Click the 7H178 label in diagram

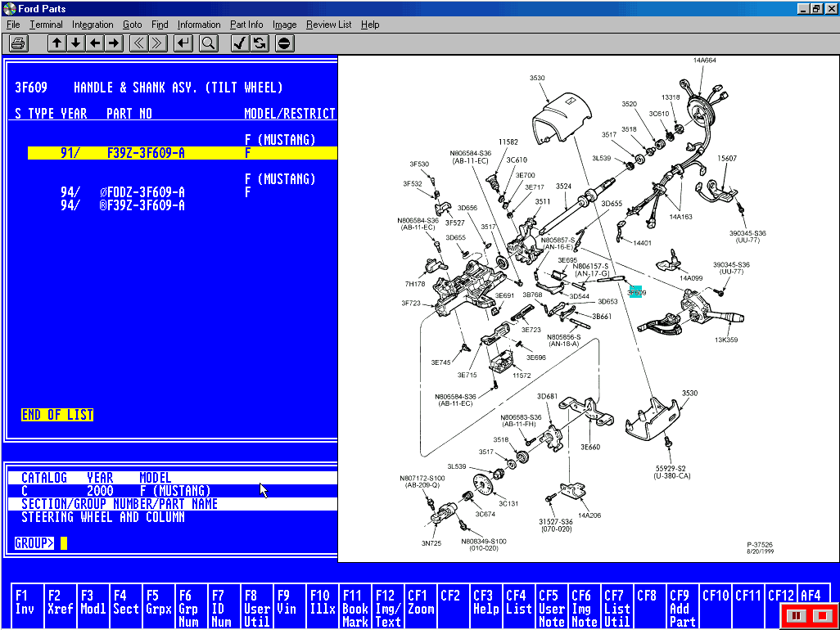click(x=415, y=284)
